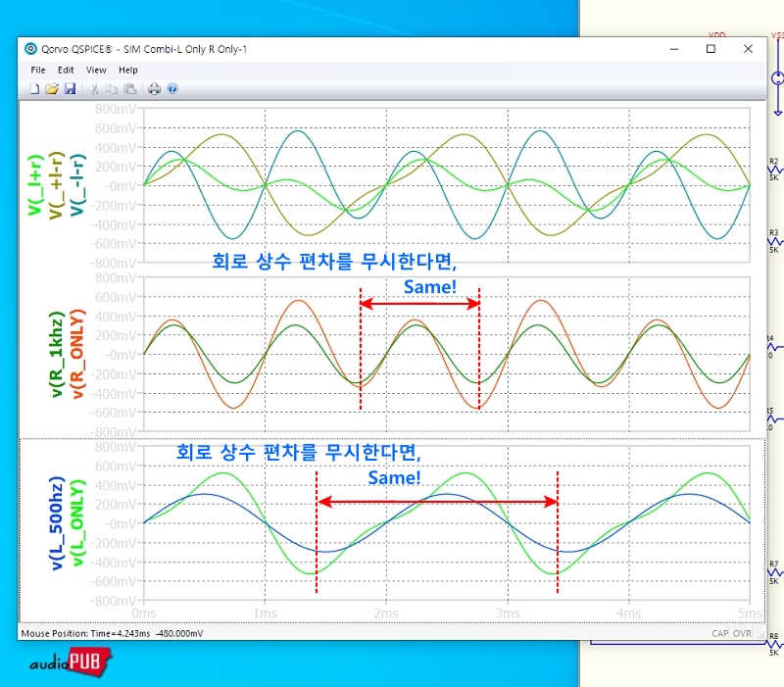Open the Help menu
784x687 pixels.
(x=128, y=71)
